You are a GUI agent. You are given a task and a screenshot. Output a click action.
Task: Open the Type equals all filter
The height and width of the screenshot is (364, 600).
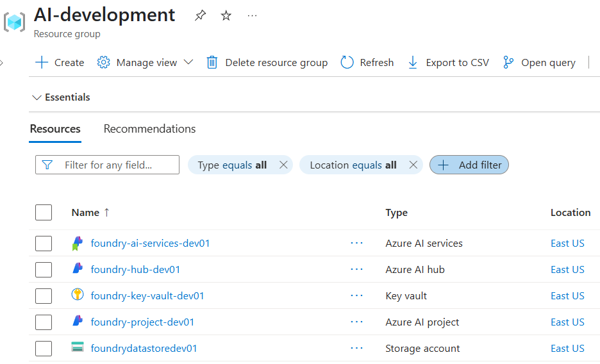(x=232, y=165)
